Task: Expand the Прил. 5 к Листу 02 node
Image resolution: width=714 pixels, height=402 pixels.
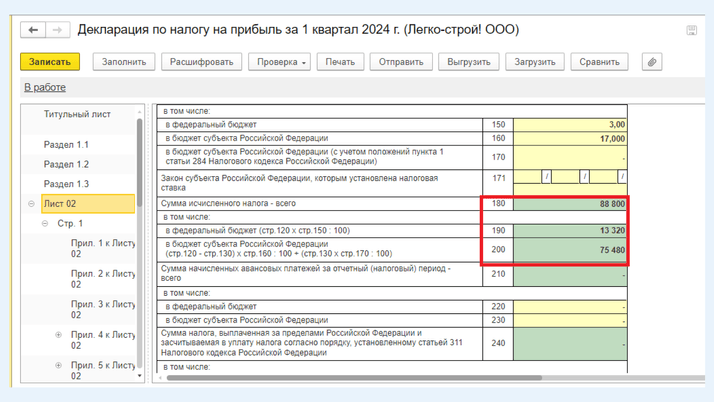Action: (x=58, y=366)
